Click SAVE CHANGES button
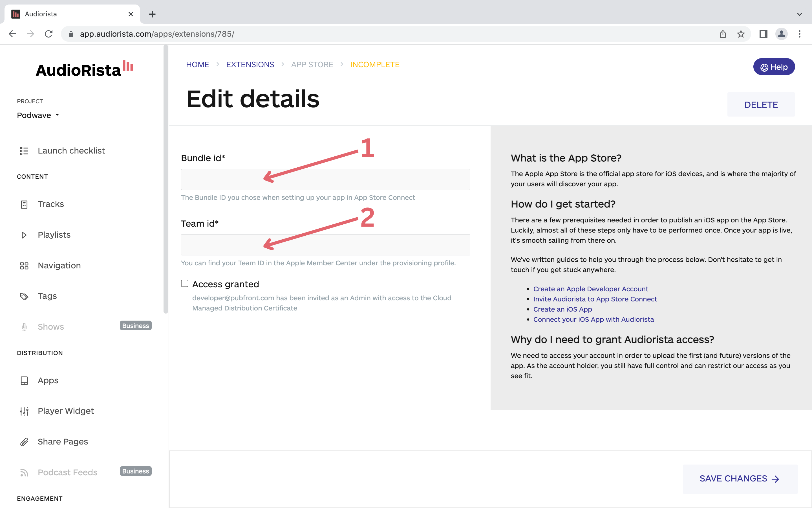 (x=740, y=479)
